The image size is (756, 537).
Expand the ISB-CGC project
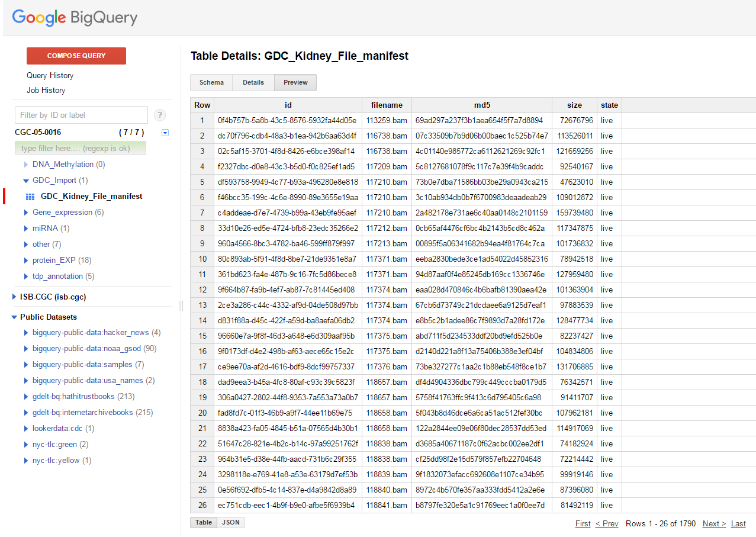14,297
